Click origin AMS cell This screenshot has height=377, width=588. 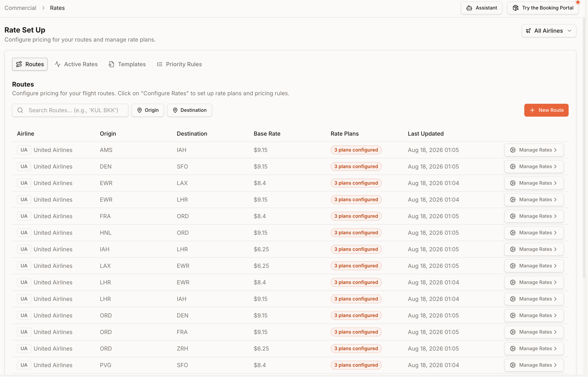click(x=106, y=150)
